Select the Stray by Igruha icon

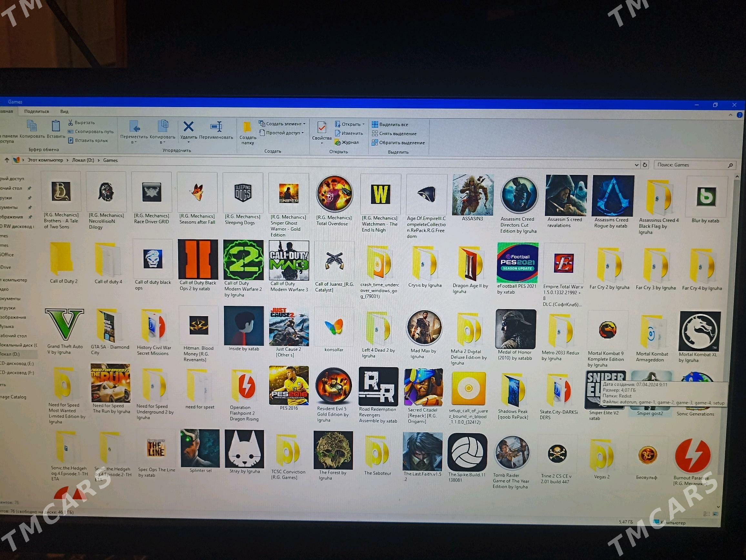[244, 449]
